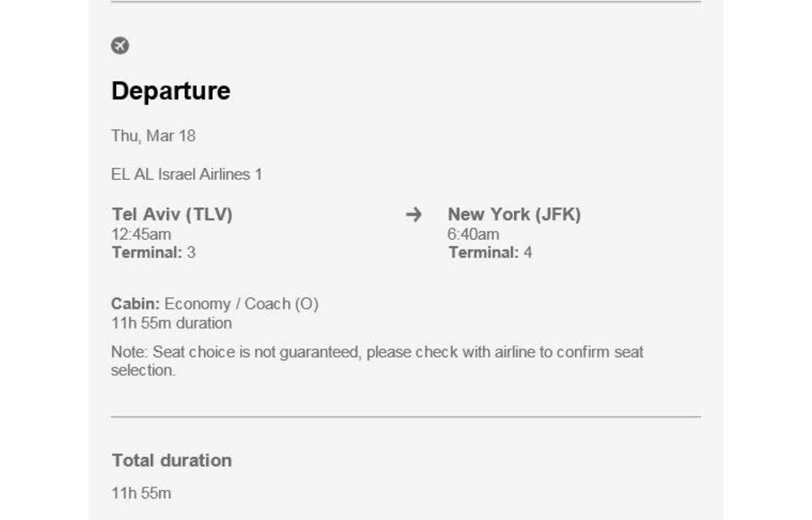Click the 12:45am departure time
The width and height of the screenshot is (812, 520).
141,234
